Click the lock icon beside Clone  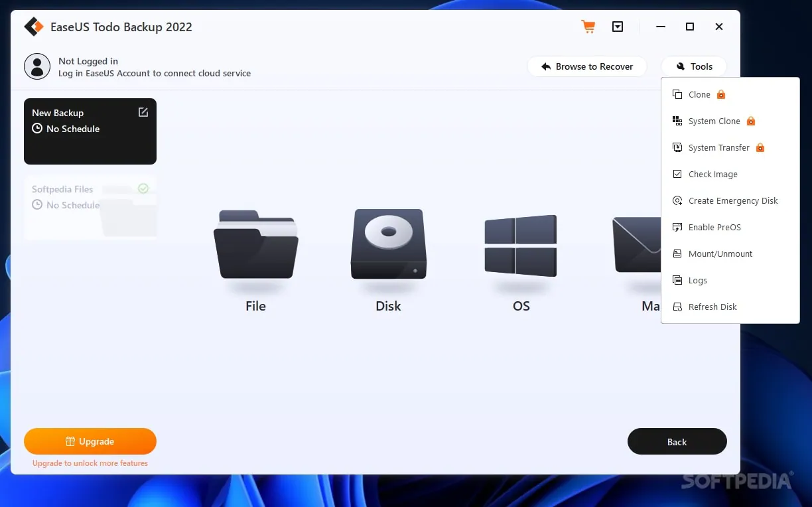pyautogui.click(x=721, y=94)
